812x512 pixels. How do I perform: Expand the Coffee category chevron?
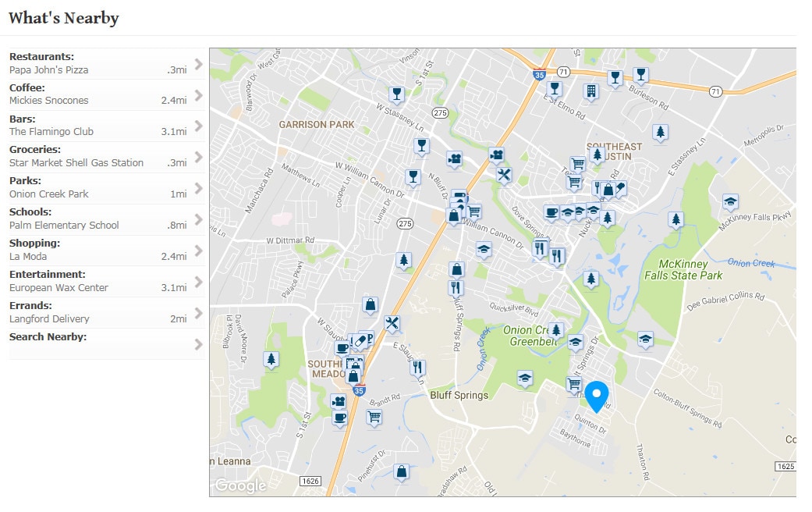pyautogui.click(x=198, y=95)
